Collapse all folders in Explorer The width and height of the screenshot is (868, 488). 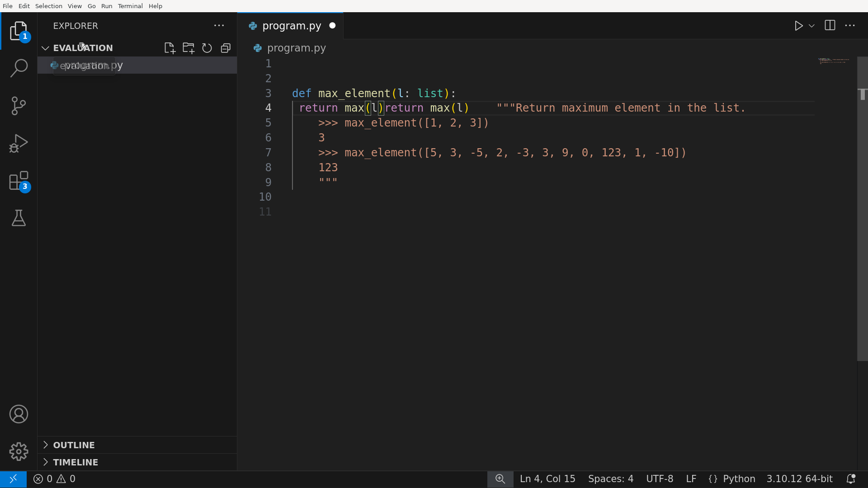[x=226, y=48]
